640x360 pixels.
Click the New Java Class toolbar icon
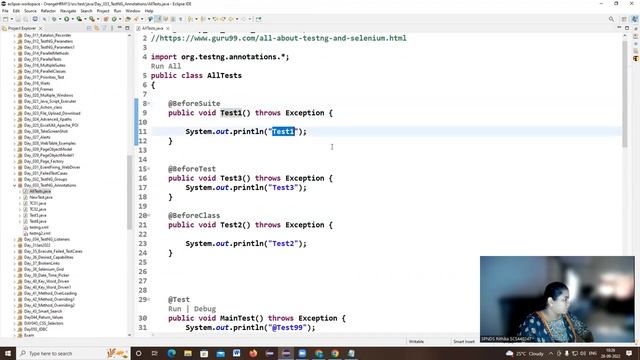pyautogui.click(x=114, y=19)
